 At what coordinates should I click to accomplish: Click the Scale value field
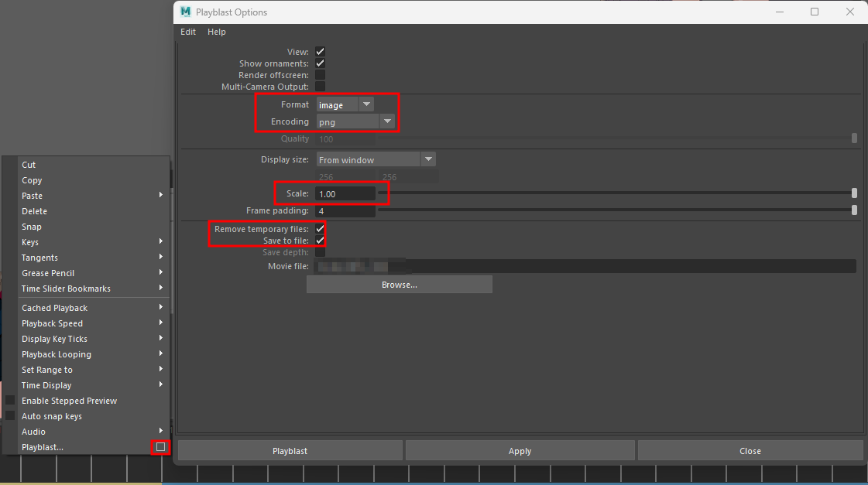(345, 194)
